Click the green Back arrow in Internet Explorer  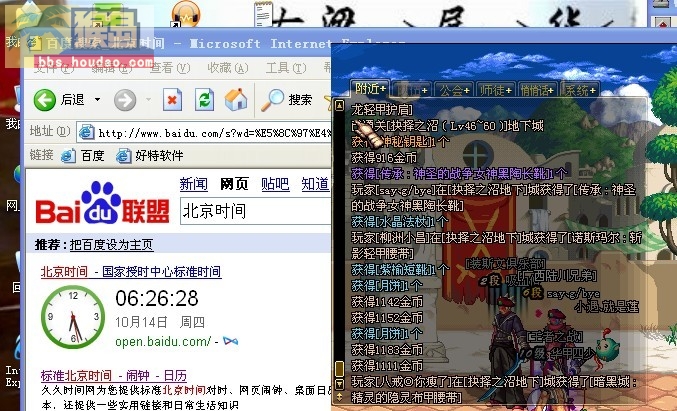[45, 100]
